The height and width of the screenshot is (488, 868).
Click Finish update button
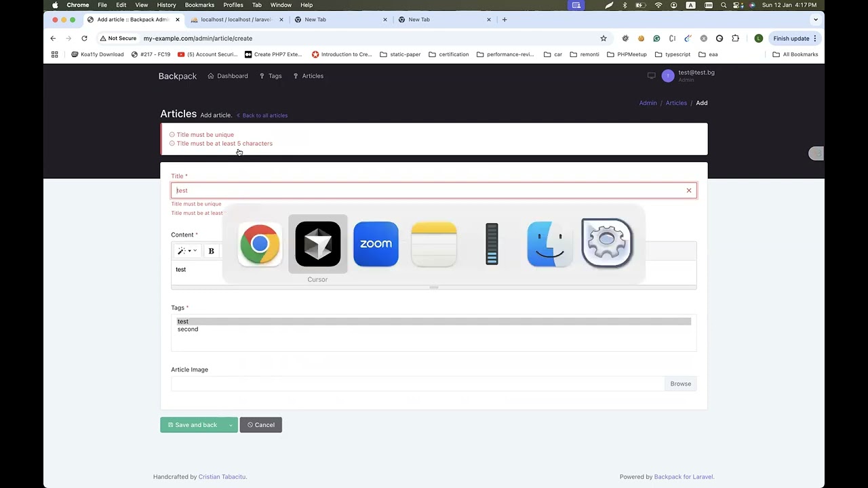[795, 39]
